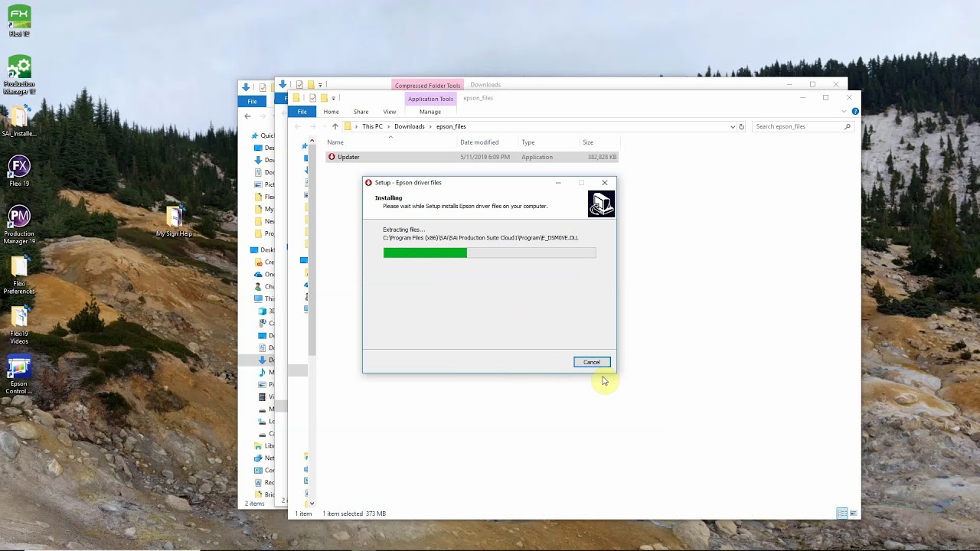Select the My Sign Help desktop folder

click(x=174, y=223)
